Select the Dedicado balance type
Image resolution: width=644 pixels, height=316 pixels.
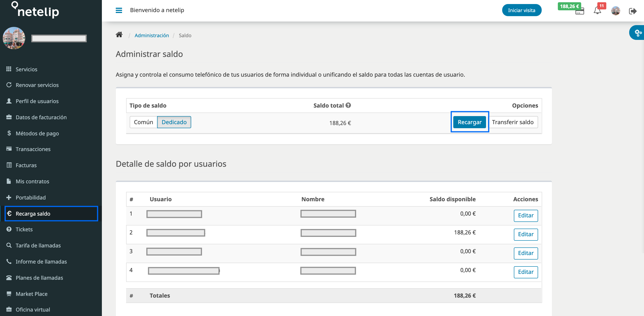click(x=174, y=122)
